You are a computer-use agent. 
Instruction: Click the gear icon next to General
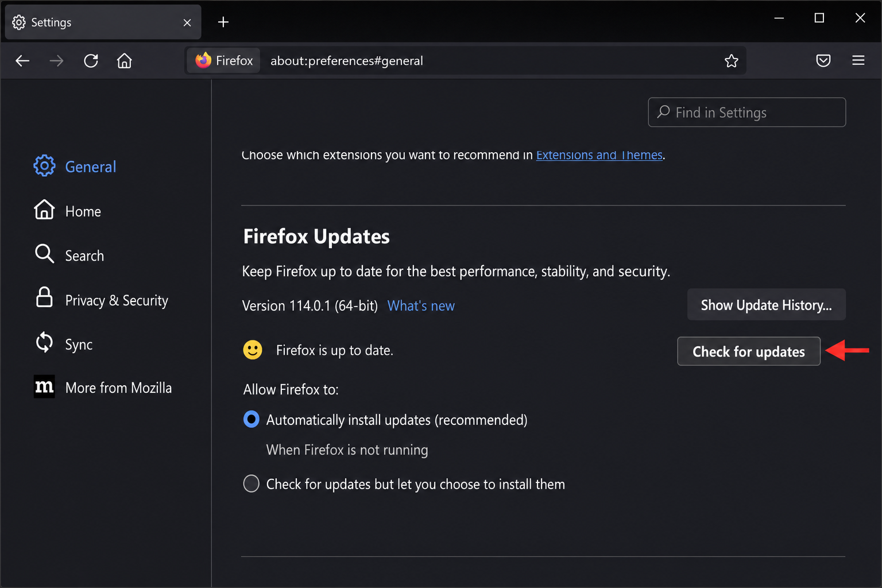[44, 166]
